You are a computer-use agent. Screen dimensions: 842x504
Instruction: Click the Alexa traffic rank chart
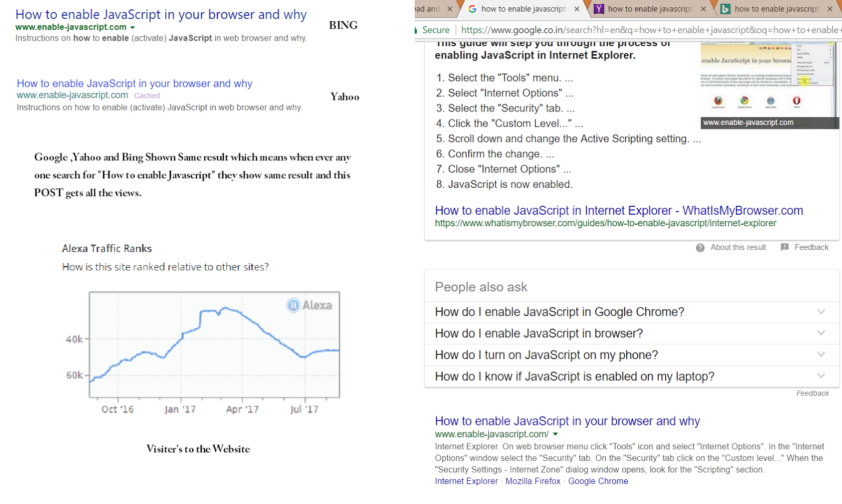coord(215,345)
